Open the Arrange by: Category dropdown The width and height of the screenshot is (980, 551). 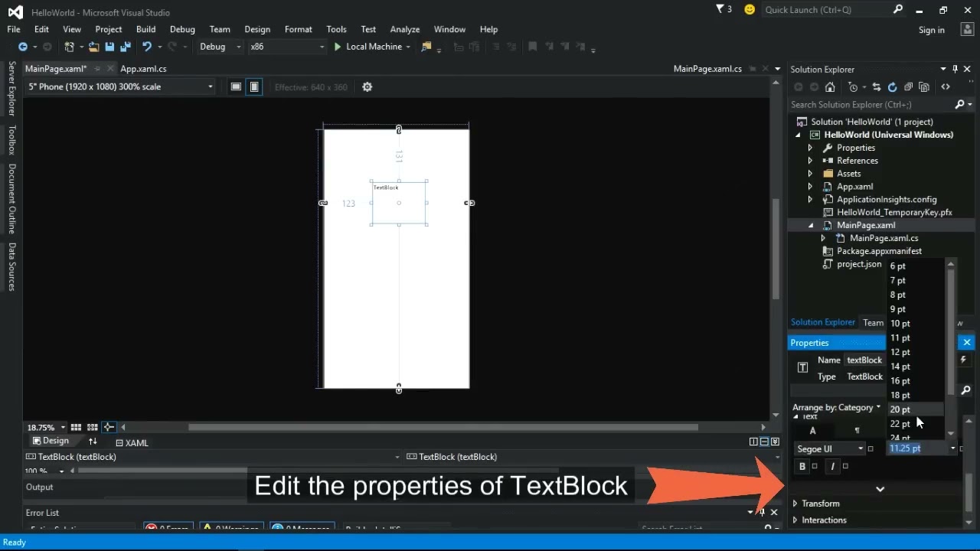836,407
